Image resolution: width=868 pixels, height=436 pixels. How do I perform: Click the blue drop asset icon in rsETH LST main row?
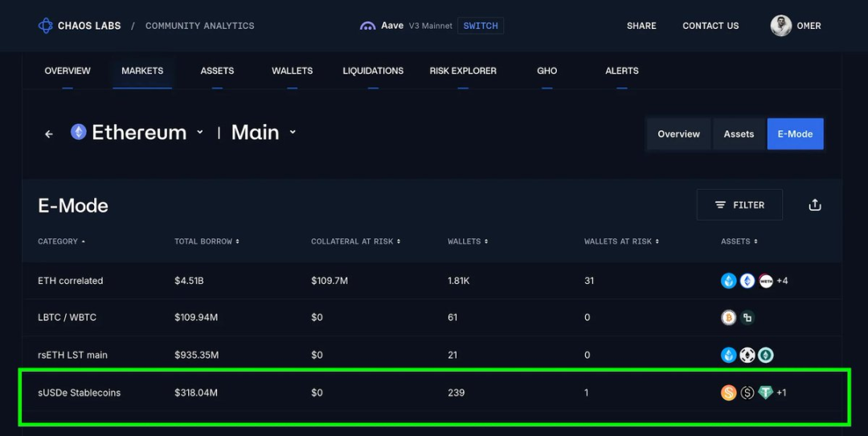coord(728,355)
